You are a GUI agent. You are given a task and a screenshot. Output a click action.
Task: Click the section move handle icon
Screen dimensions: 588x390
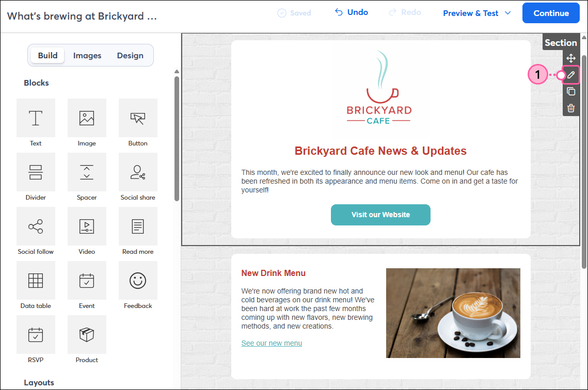571,58
